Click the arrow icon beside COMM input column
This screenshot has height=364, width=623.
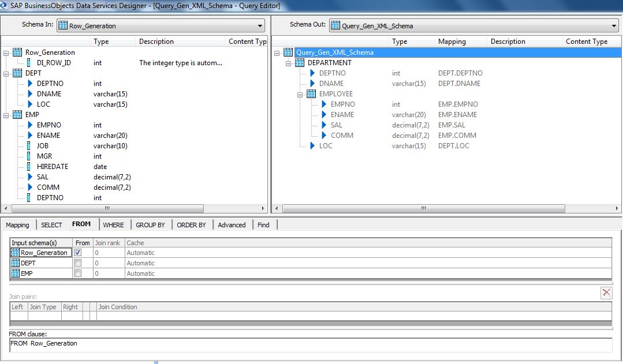click(x=30, y=187)
